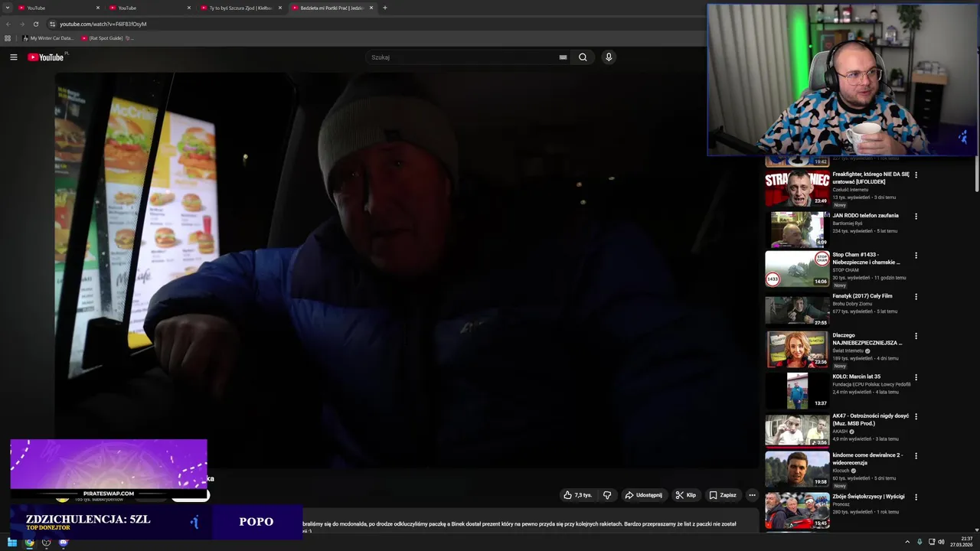The width and height of the screenshot is (980, 551).
Task: Switch to second YouTube tab
Action: pyautogui.click(x=150, y=8)
